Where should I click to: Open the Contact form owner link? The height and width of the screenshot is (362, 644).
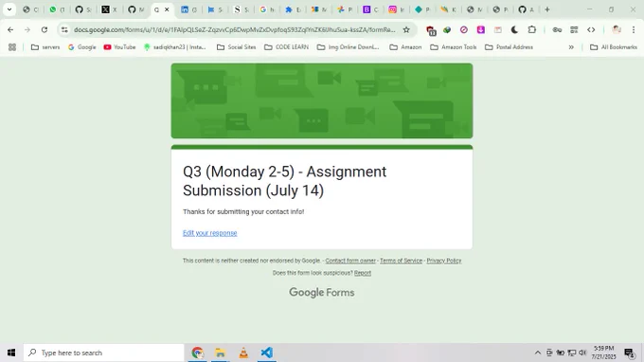click(x=350, y=261)
